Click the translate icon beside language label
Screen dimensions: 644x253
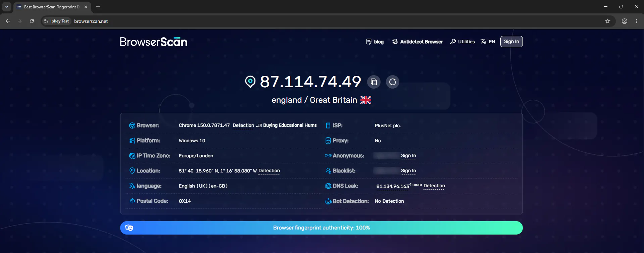[x=132, y=186]
